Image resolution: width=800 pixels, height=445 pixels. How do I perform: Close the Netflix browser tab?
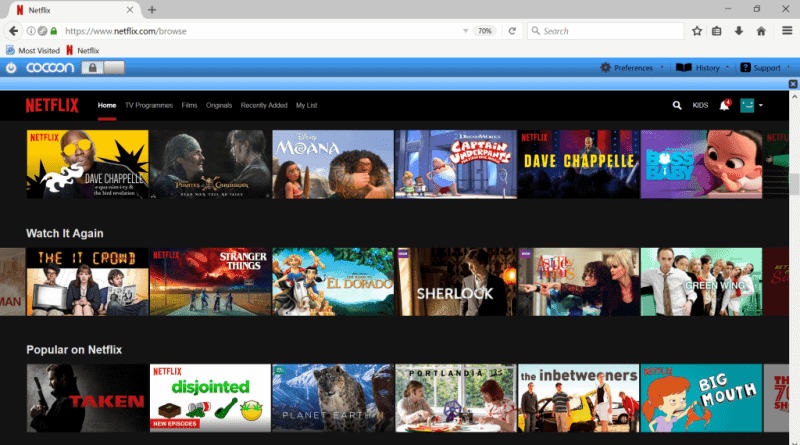(x=130, y=10)
